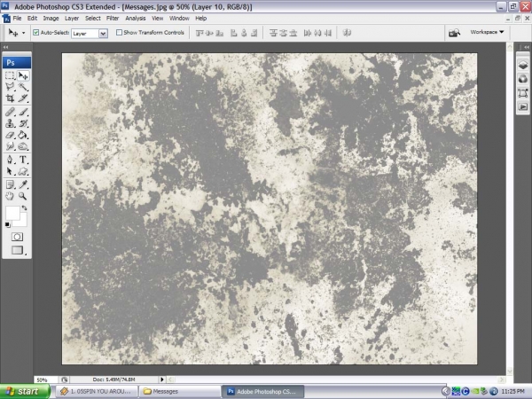Image resolution: width=532 pixels, height=399 pixels.
Task: Click Adobe Photoshop CS taskbar button
Action: [263, 392]
